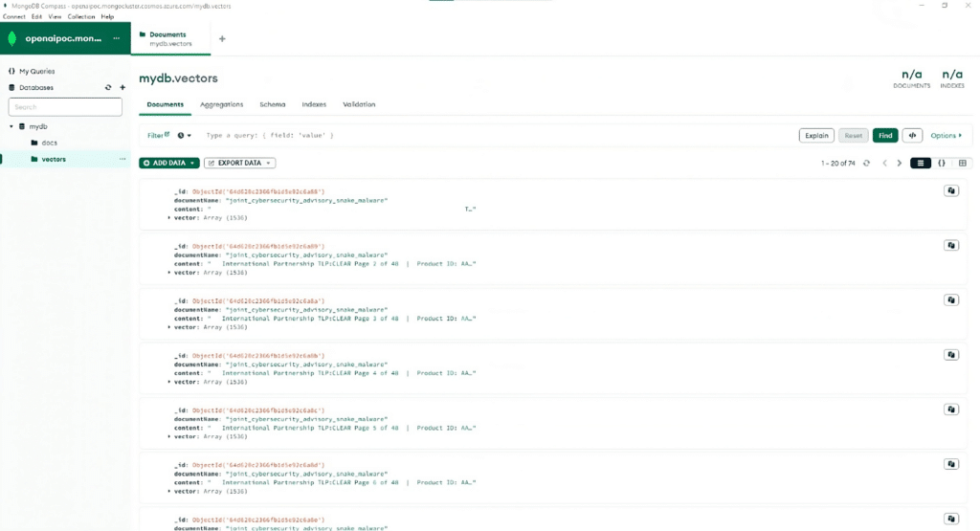This screenshot has height=531, width=980.
Task: Focus the sidebar Search field
Action: coord(65,107)
